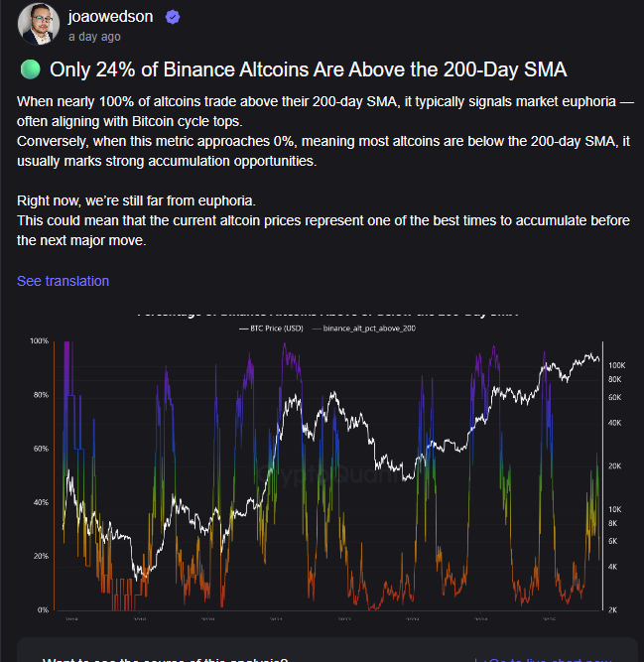
Task: Click the 100% label on the left axis
Action: point(40,341)
